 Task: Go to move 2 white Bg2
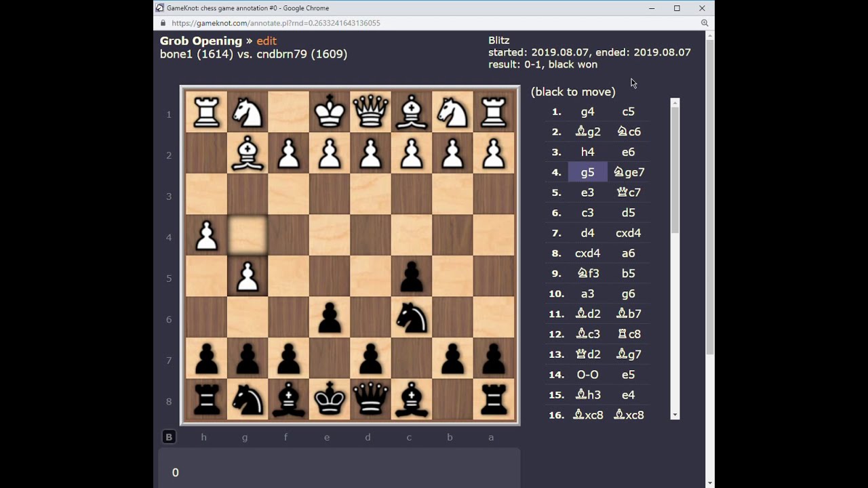point(587,131)
